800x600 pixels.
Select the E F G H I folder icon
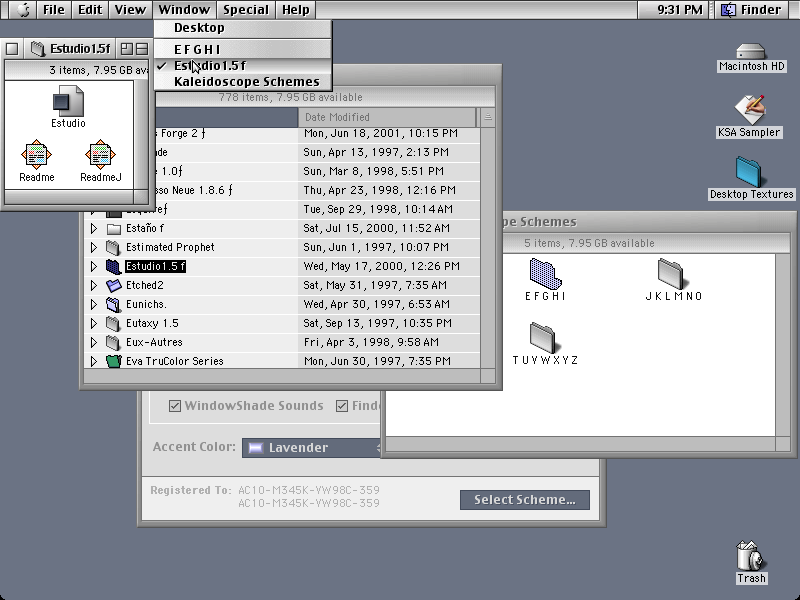pos(545,273)
